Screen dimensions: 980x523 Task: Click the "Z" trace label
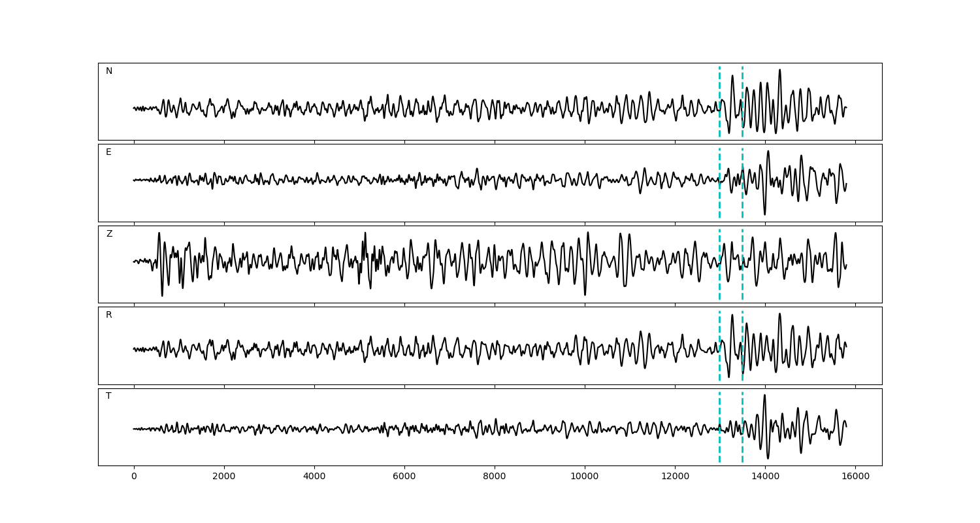coord(109,234)
